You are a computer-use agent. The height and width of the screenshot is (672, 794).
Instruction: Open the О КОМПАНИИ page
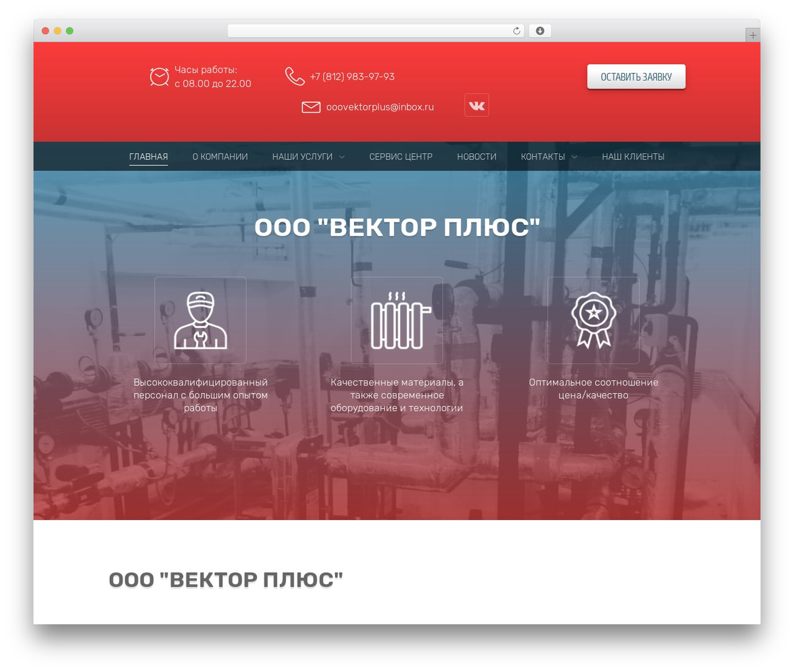pyautogui.click(x=220, y=157)
